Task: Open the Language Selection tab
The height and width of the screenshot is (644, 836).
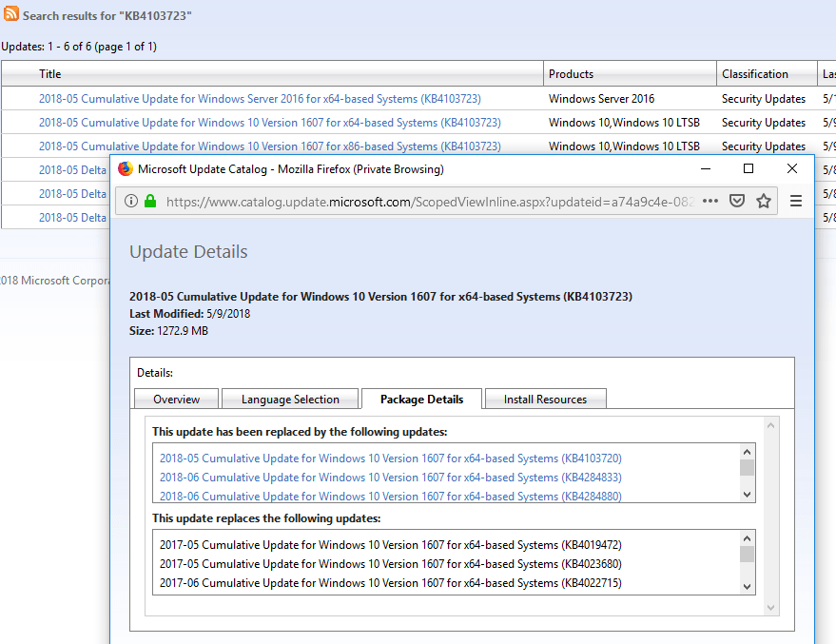Action: point(290,399)
